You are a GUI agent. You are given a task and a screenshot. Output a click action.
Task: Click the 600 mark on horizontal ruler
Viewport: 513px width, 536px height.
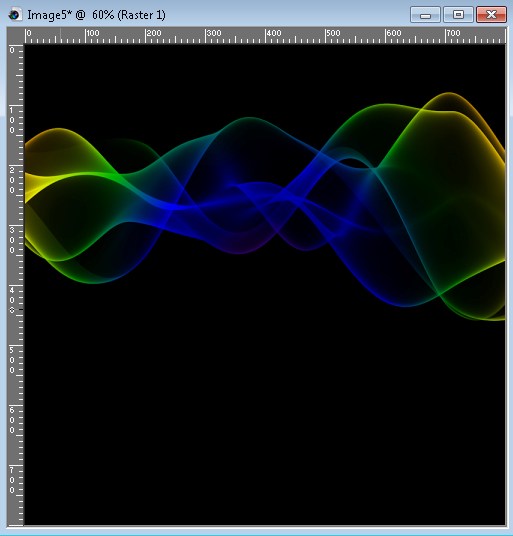[393, 34]
